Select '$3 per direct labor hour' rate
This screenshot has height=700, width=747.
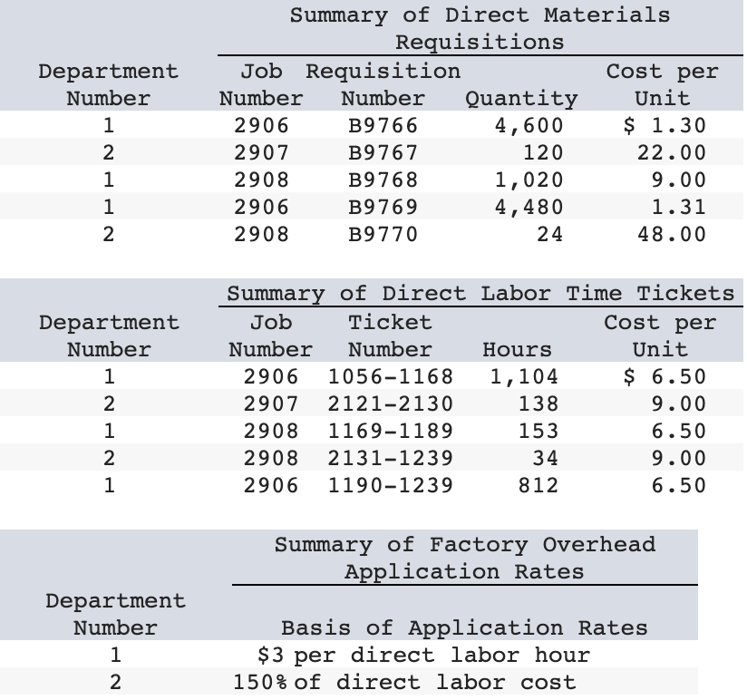click(423, 656)
